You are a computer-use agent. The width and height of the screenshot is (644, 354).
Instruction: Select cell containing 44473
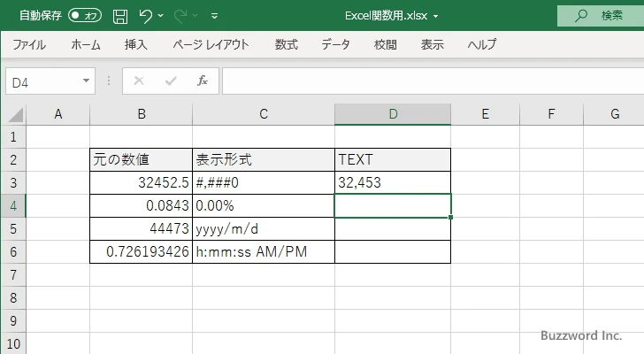(x=141, y=228)
